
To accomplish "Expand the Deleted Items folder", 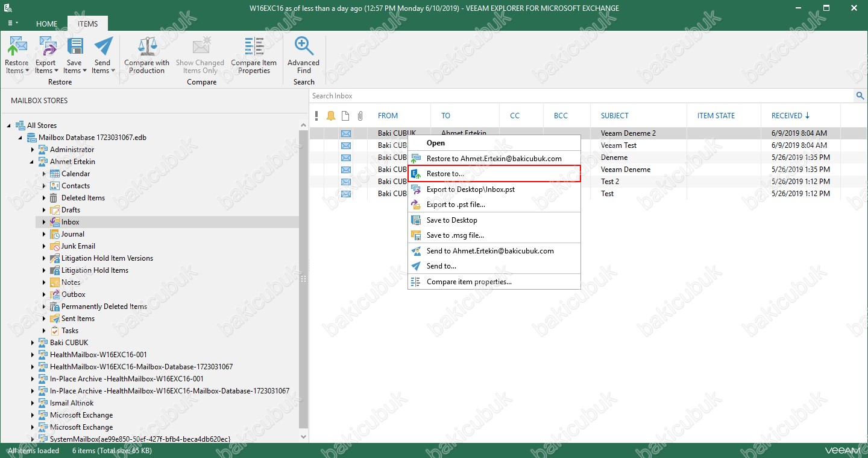I will [44, 198].
